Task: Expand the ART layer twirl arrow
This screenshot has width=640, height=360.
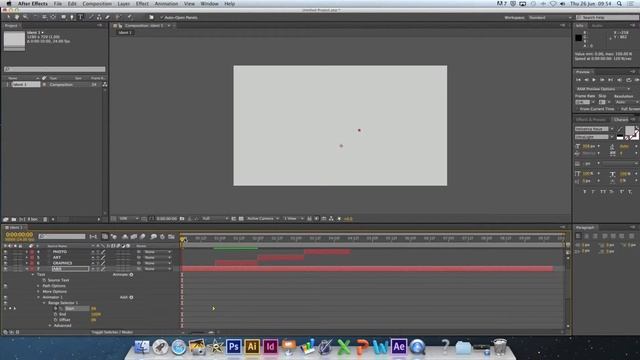Action: tap(27, 258)
